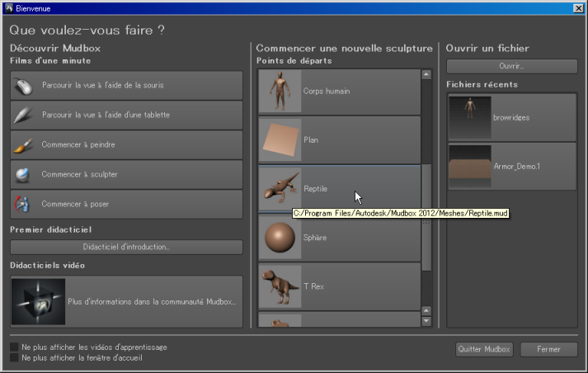588x373 pixels.
Task: Open the recent file browridges thumbnail
Action: pyautogui.click(x=470, y=118)
